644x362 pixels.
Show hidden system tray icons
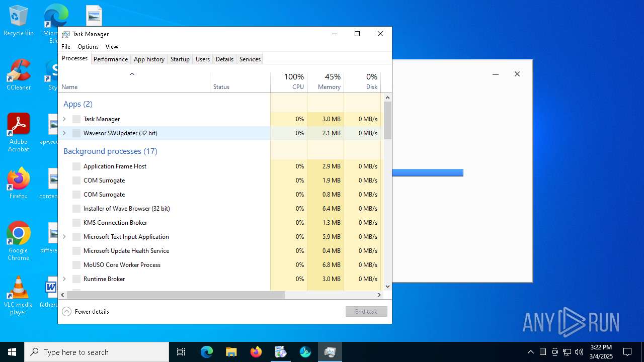(x=530, y=352)
